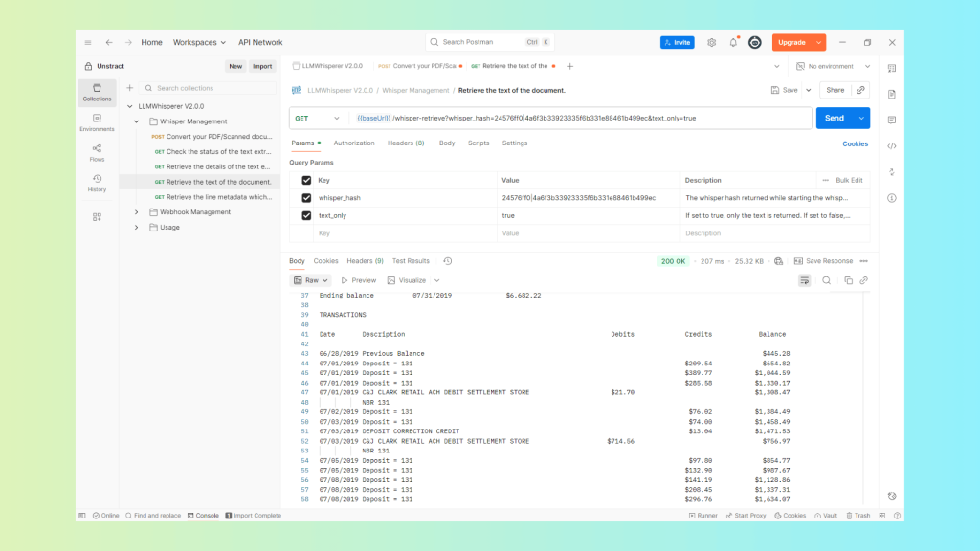This screenshot has height=551, width=980.
Task: Open the Raw format dropdown
Action: (x=311, y=280)
